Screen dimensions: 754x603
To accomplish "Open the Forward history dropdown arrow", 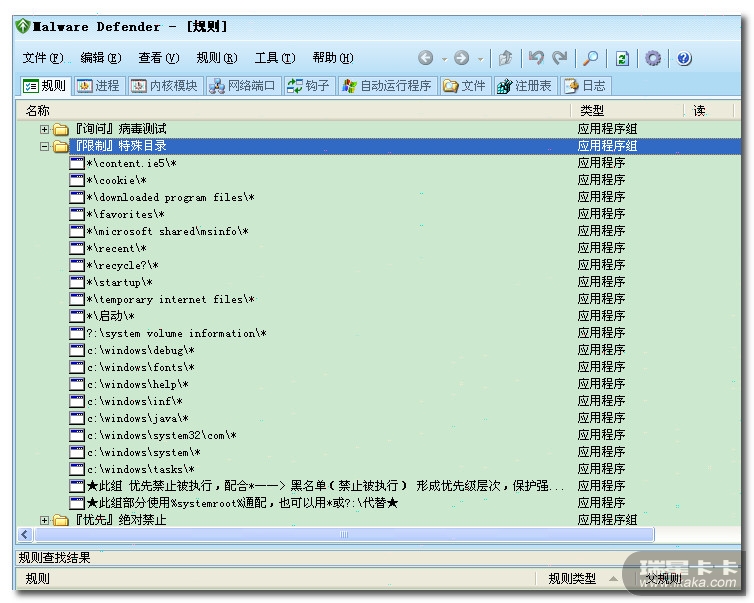I will point(480,59).
